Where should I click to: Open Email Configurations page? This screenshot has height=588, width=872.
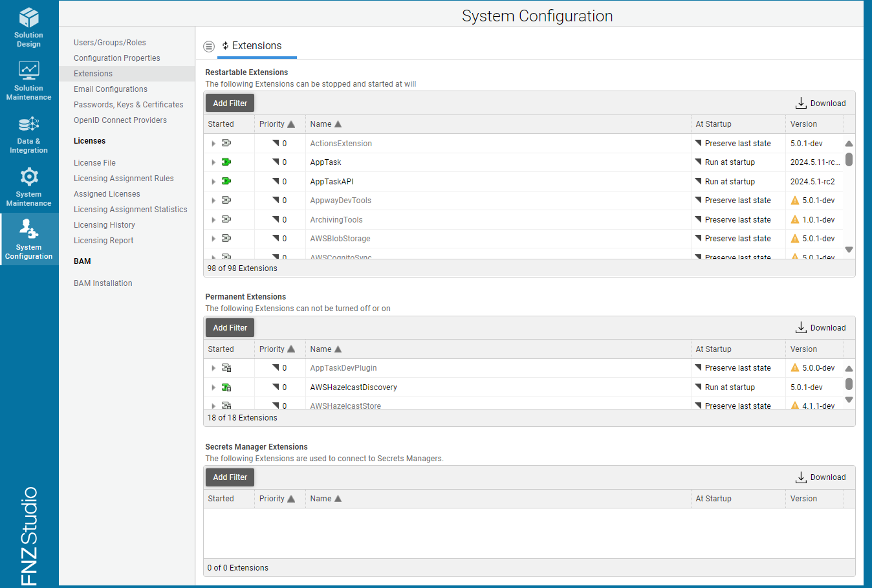point(111,89)
